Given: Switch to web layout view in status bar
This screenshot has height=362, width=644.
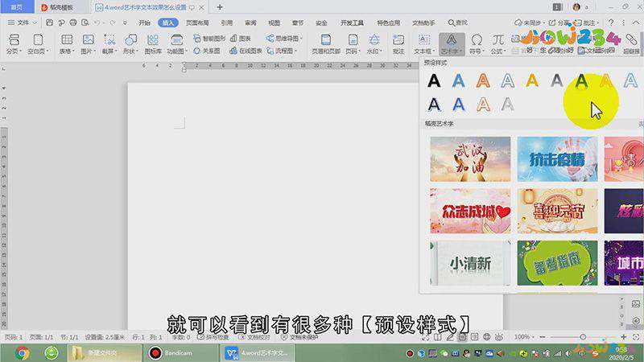Looking at the screenshot, I should (487, 337).
